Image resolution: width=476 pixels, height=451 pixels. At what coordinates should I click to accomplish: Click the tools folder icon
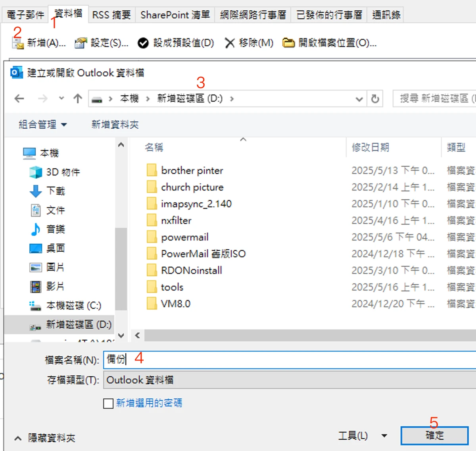(152, 287)
